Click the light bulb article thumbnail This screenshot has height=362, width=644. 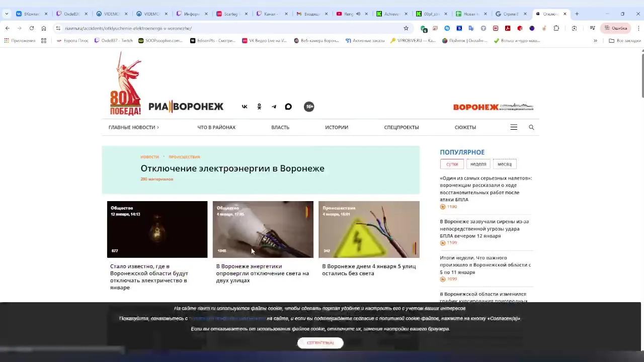tap(157, 229)
